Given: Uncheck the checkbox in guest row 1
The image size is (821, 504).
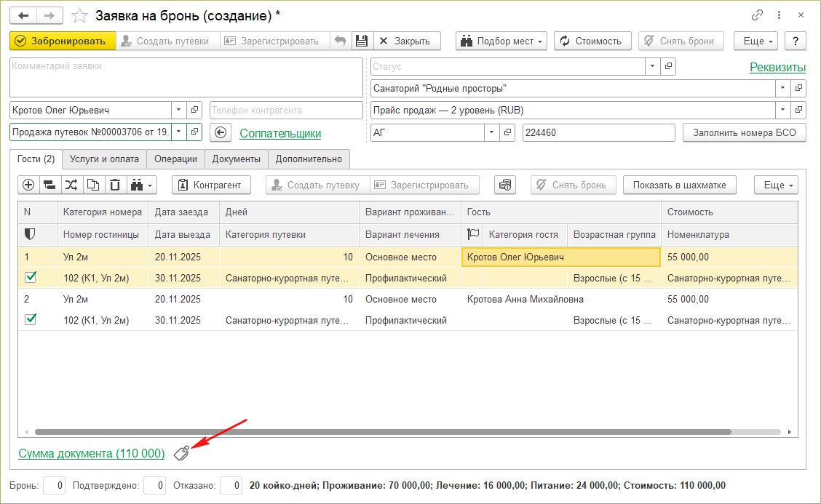Looking at the screenshot, I should click(x=31, y=278).
